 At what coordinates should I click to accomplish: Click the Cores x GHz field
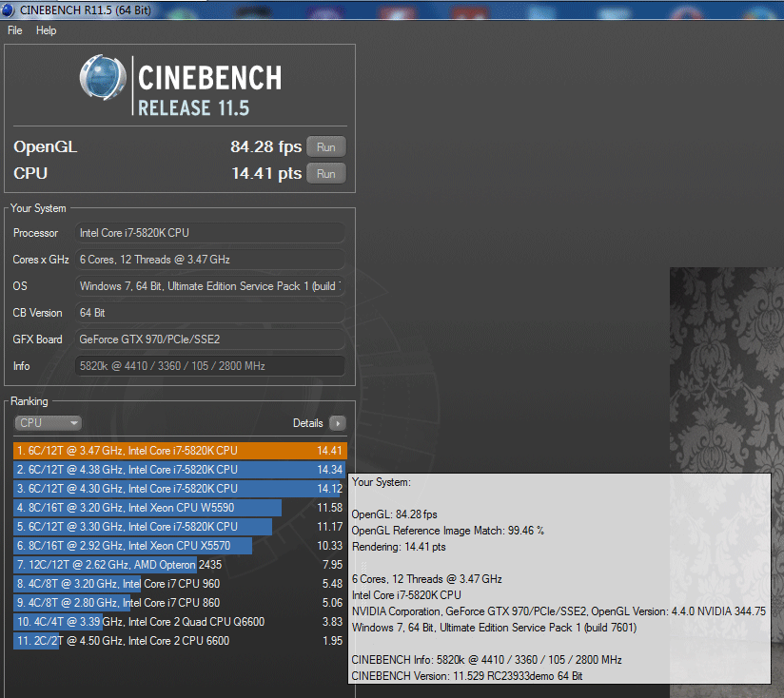coord(210,260)
